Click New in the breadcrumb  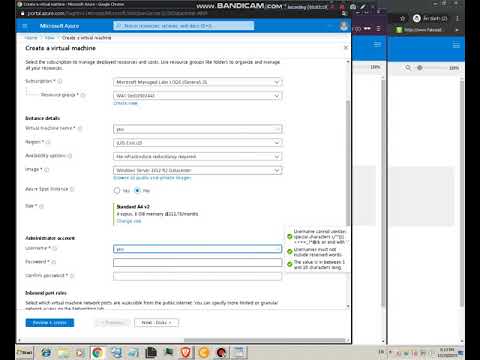click(49, 38)
